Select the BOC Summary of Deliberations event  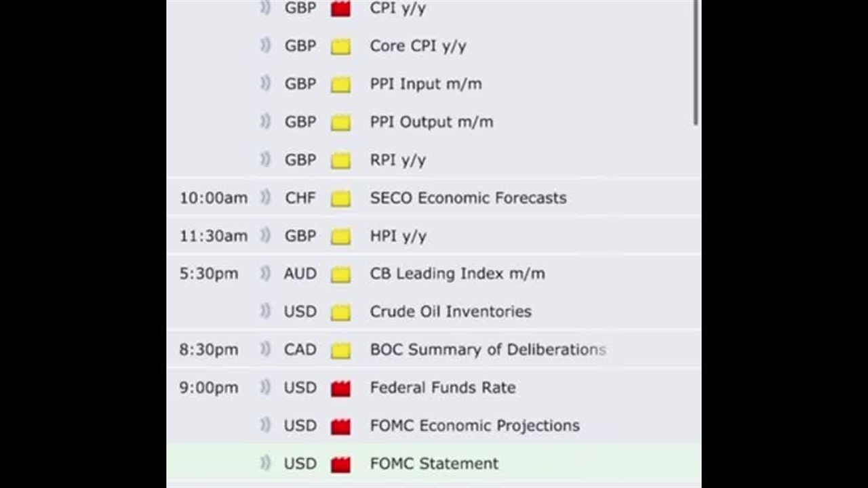click(x=488, y=350)
